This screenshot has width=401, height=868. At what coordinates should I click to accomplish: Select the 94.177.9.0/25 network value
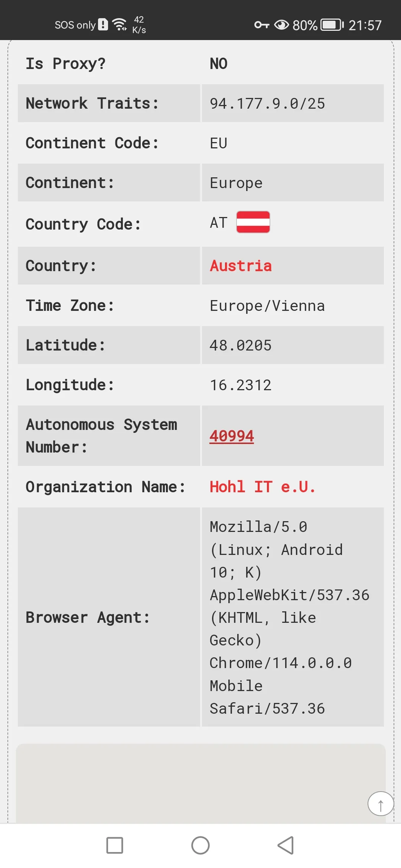267,103
